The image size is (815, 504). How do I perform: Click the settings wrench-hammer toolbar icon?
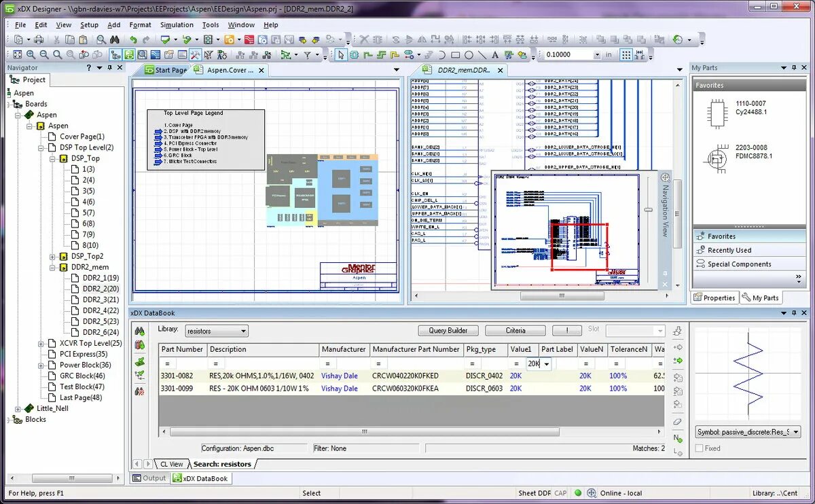(196, 55)
